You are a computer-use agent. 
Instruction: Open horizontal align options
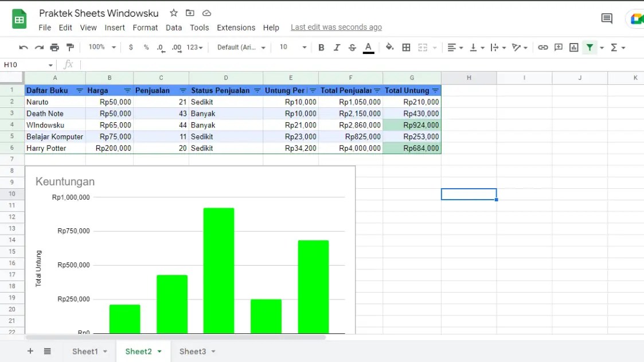[x=455, y=48]
